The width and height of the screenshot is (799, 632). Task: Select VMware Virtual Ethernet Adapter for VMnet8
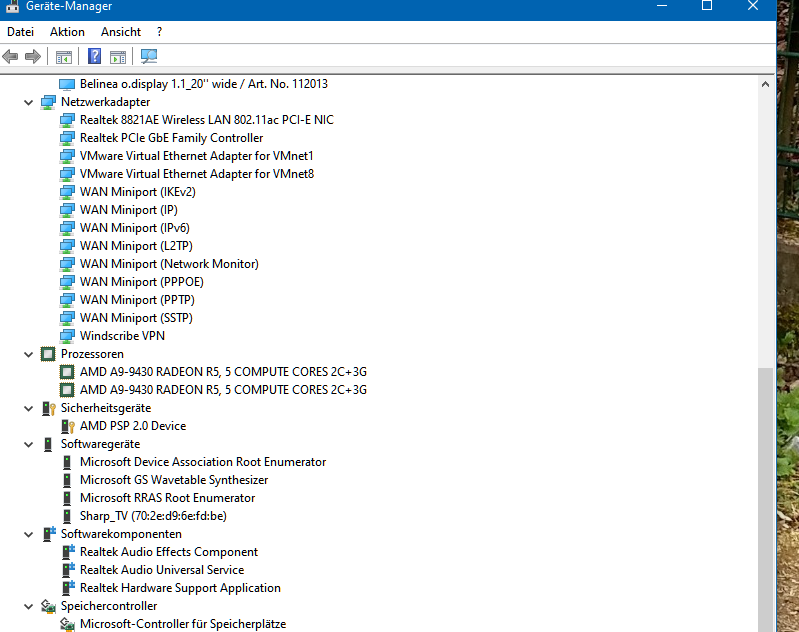[197, 174]
